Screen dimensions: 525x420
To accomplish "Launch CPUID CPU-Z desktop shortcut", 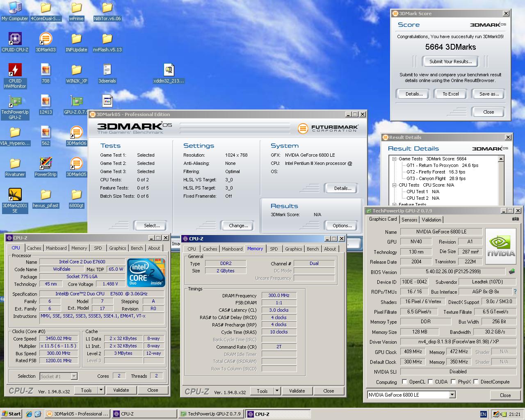I will (15, 42).
